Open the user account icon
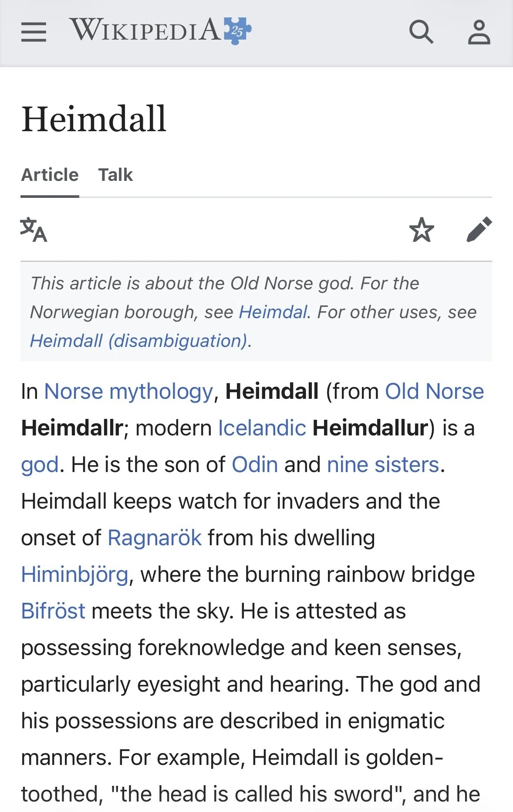Image resolution: width=513 pixels, height=812 pixels. point(479,32)
